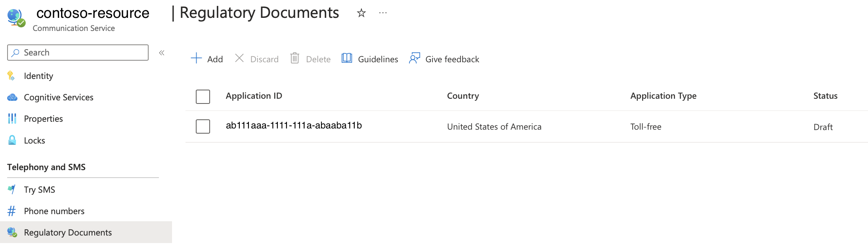The image size is (868, 249).
Task: Collapse the left sidebar with the double chevron
Action: coord(162,52)
